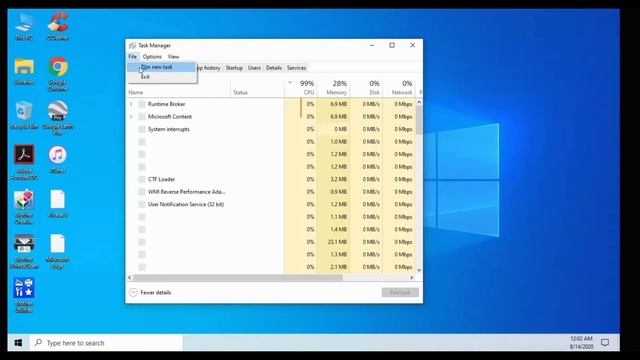Choose Exit from the File menu
The image size is (640, 360).
(162, 77)
